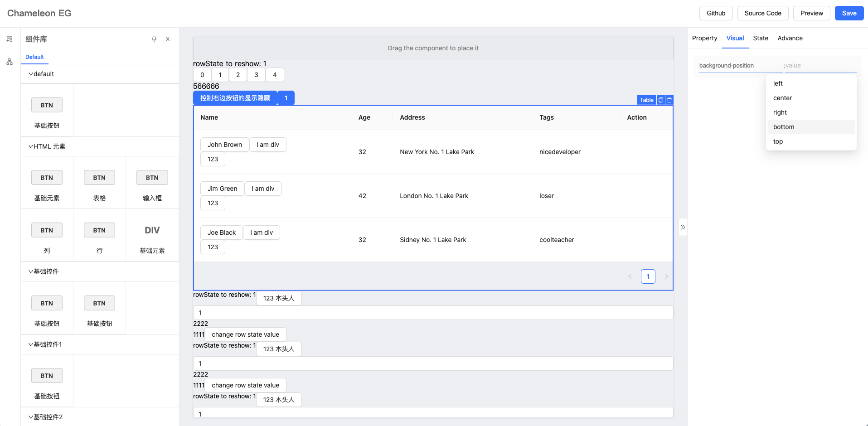Choose center from background-position options
The height and width of the screenshot is (426, 868).
(811, 98)
